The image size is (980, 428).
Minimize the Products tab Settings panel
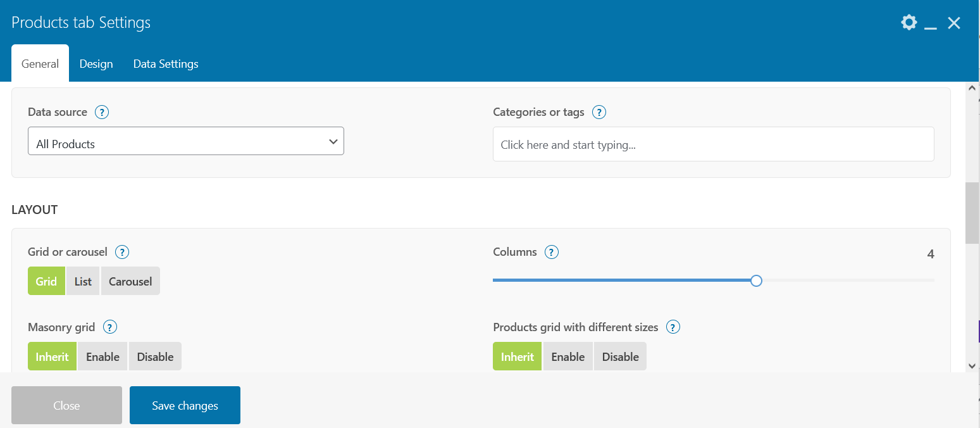click(x=930, y=24)
